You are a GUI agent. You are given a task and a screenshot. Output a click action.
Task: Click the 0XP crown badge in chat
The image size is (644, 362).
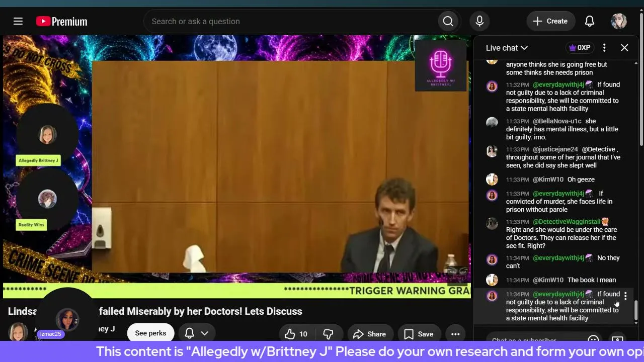click(x=580, y=48)
